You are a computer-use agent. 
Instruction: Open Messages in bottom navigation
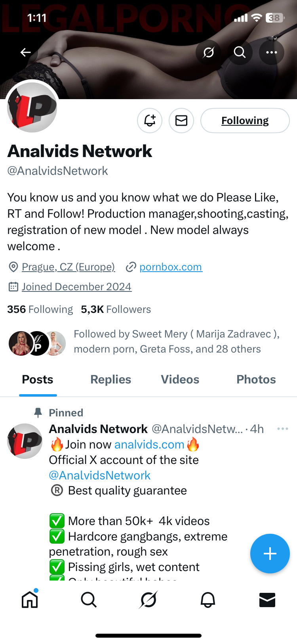[x=267, y=600]
